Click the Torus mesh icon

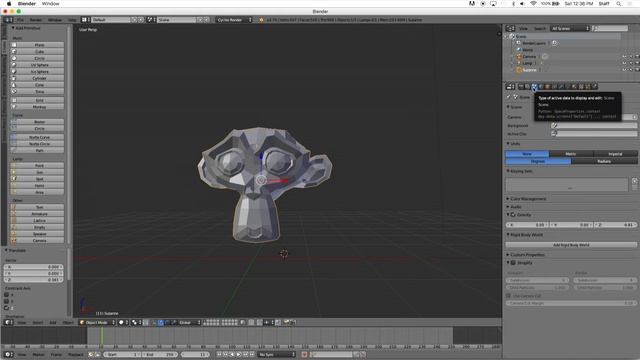coord(14,91)
